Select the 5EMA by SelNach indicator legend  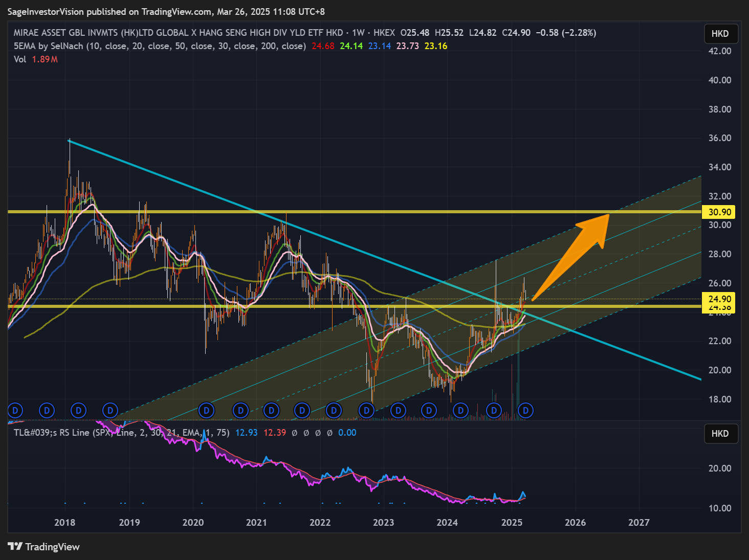coord(160,46)
